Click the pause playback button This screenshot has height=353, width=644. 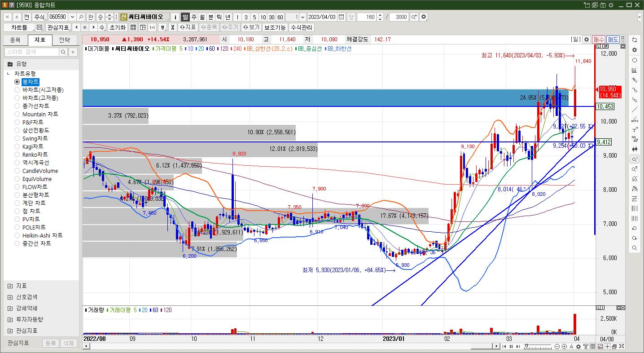point(512,346)
